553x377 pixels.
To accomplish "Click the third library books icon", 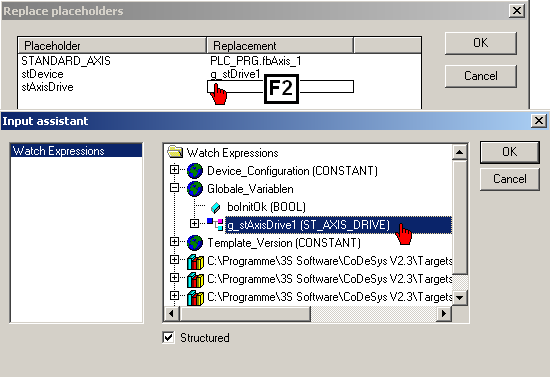I will pyautogui.click(x=195, y=297).
